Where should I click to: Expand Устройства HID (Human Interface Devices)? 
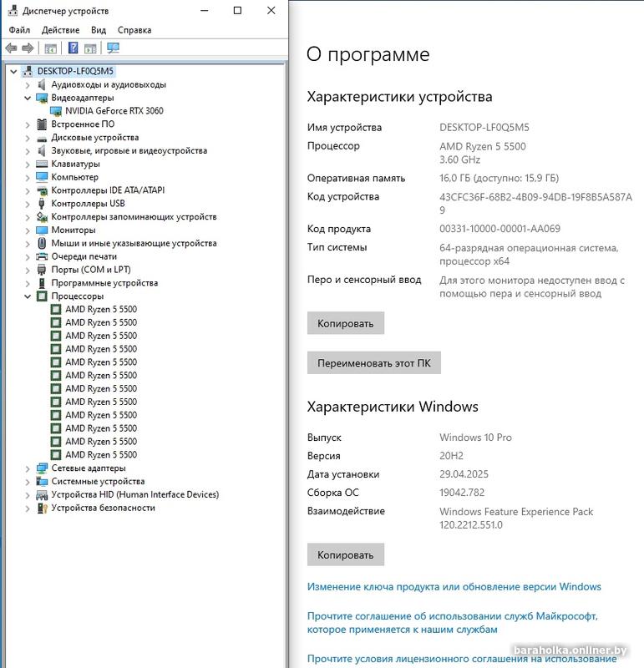tap(28, 494)
